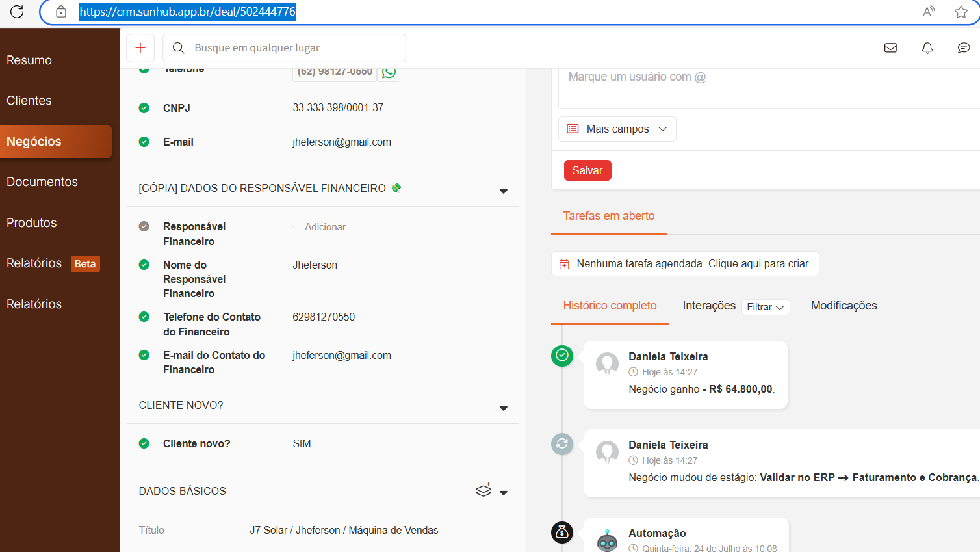Open the notifications bell
This screenshot has height=552, width=980.
click(x=927, y=48)
